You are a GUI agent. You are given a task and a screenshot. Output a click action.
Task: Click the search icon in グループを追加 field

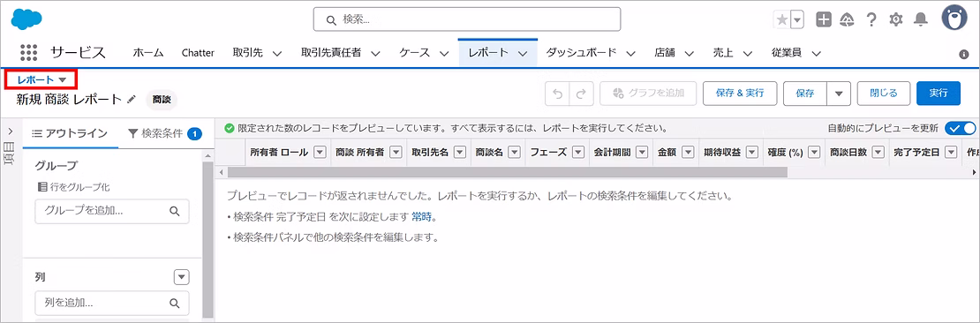tap(175, 211)
